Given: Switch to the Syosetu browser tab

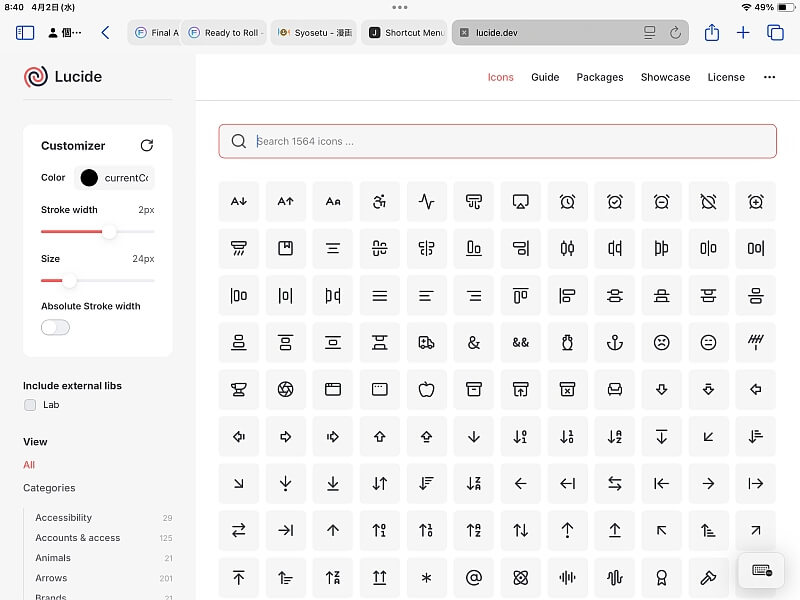Looking at the screenshot, I should 314,33.
